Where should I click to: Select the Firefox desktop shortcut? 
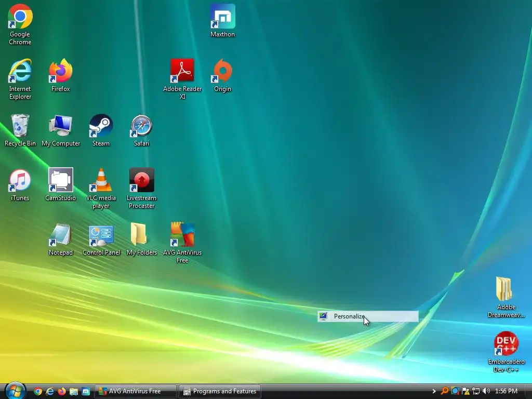pos(61,75)
